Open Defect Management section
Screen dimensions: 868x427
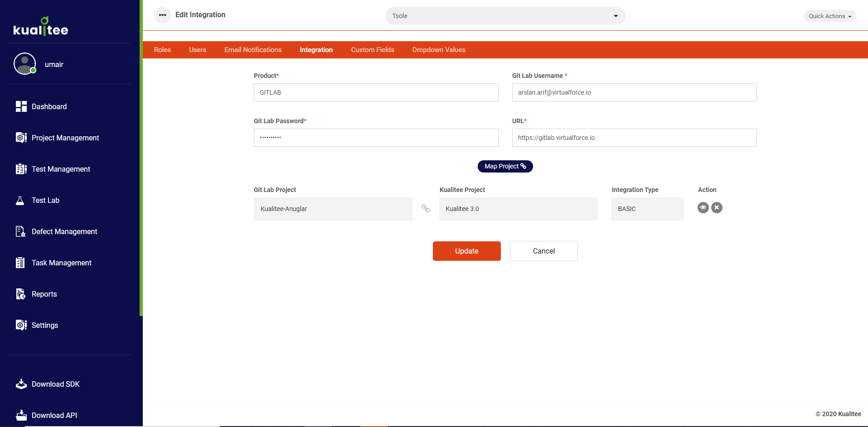[64, 231]
